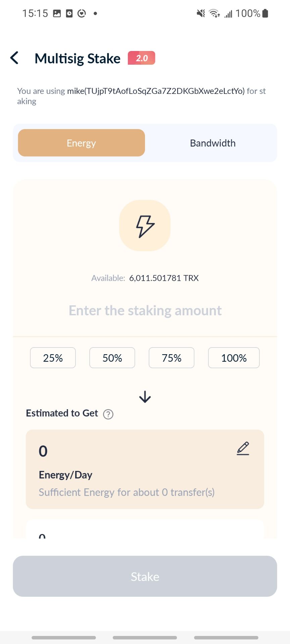
Task: Select the 50% amount option
Action: pos(112,358)
